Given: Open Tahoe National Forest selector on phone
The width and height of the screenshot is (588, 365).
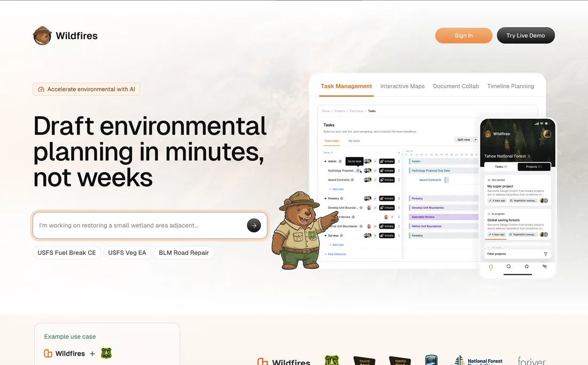Looking at the screenshot, I should (507, 156).
